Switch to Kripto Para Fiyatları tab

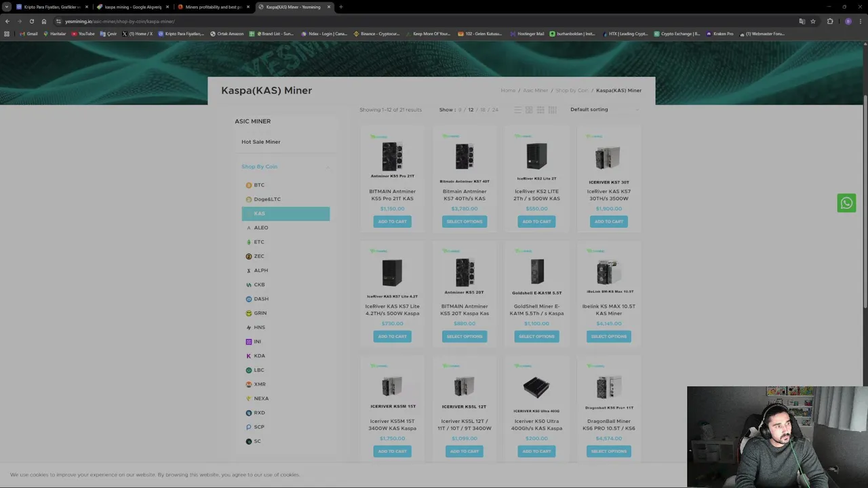pos(52,7)
